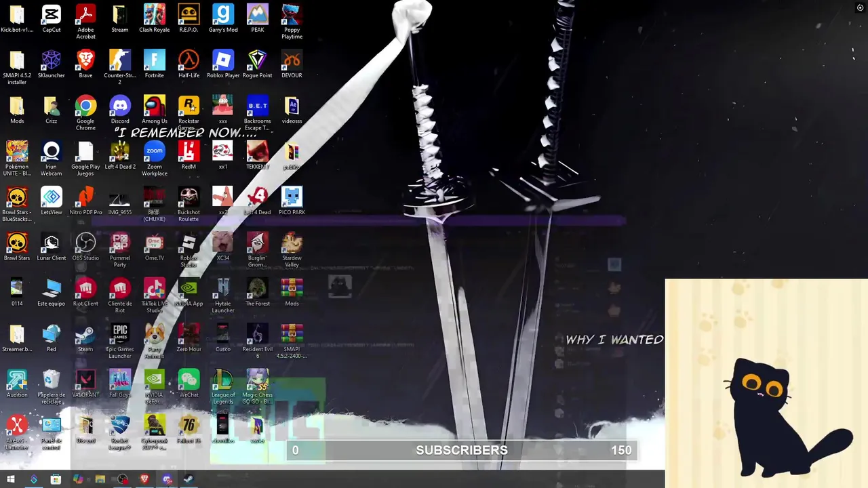868x488 pixels.
Task: Select the Papelera de reciclaje icon
Action: (52, 386)
